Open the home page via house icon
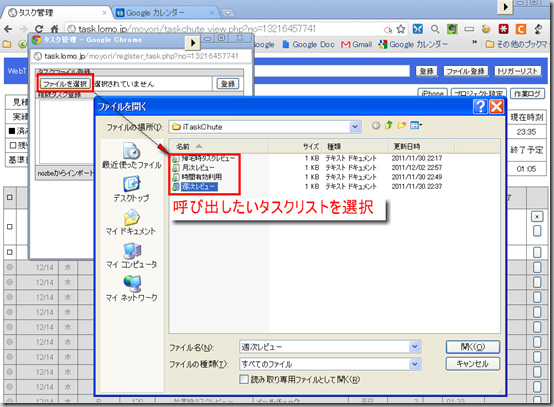 [x=54, y=29]
